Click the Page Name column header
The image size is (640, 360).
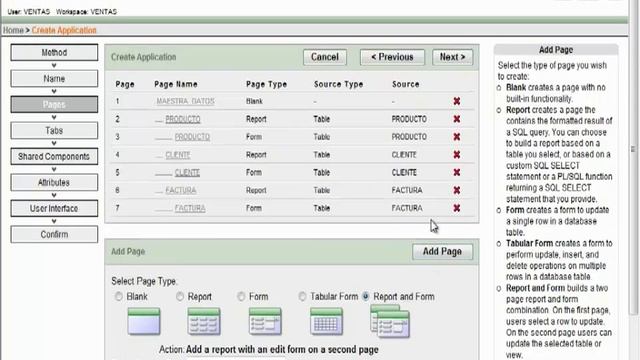point(176,84)
